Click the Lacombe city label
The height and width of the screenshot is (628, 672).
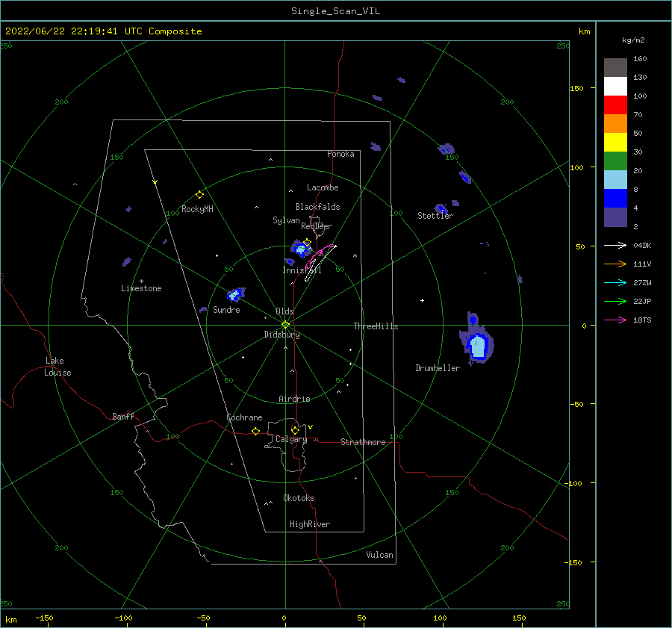point(323,187)
